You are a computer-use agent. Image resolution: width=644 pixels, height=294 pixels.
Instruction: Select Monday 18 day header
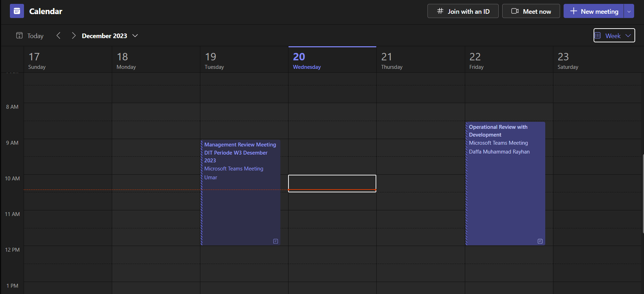point(156,60)
